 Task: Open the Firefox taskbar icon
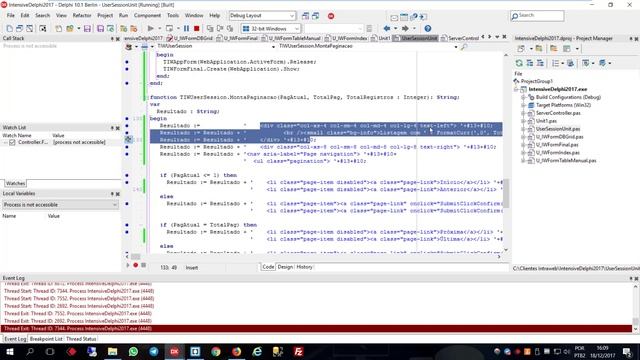[x=236, y=351]
